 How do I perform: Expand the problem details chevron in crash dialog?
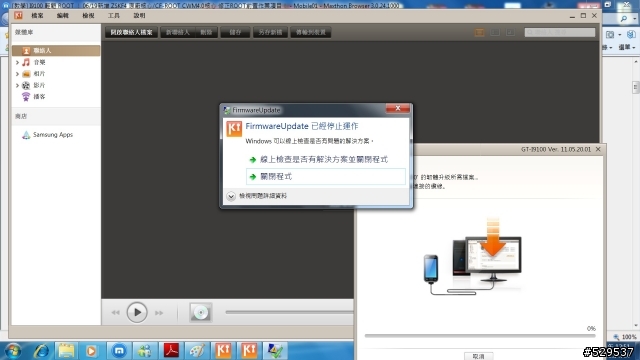tap(231, 196)
